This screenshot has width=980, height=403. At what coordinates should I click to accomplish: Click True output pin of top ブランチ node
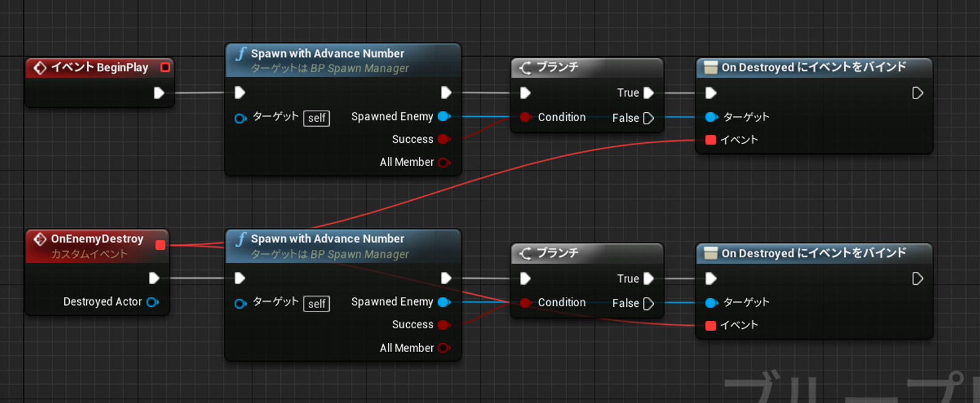(649, 92)
